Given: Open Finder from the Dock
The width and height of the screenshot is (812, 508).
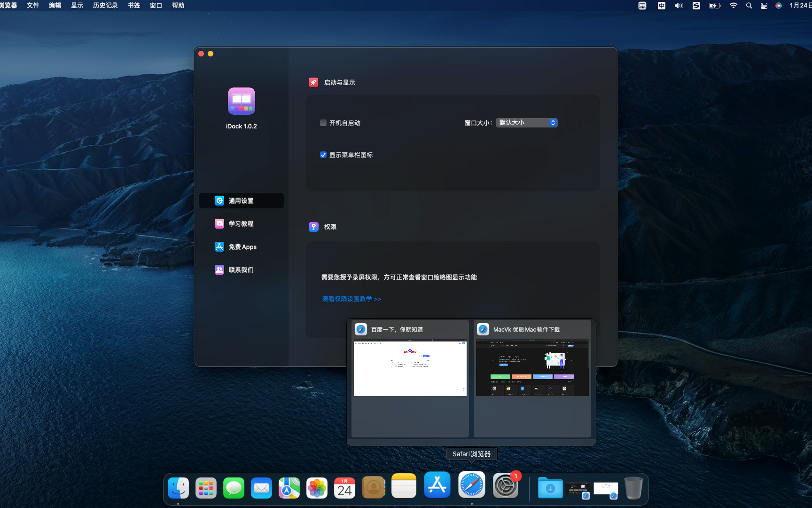Looking at the screenshot, I should 178,488.
